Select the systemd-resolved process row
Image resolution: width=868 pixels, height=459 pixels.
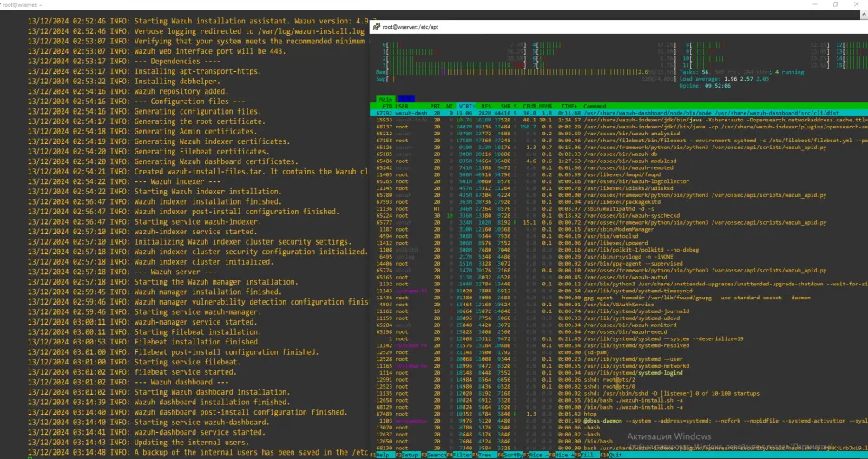(x=619, y=345)
